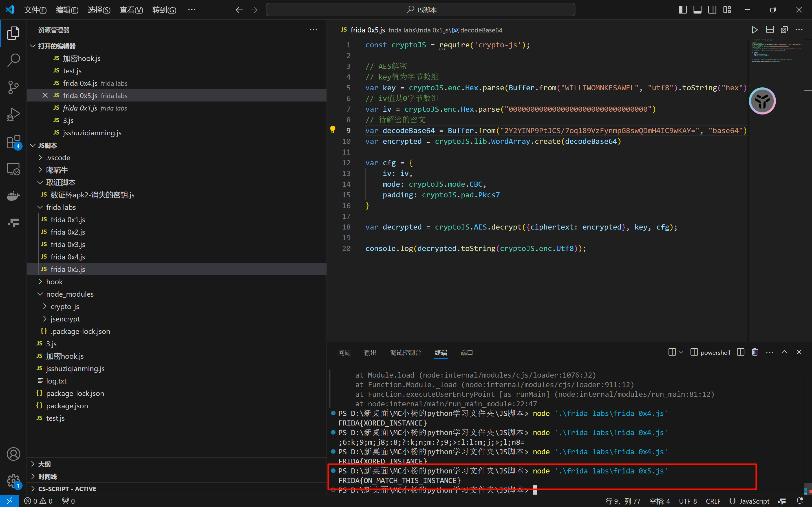The width and height of the screenshot is (812, 507).
Task: Collapse the node_modules folder
Action: pyautogui.click(x=70, y=294)
